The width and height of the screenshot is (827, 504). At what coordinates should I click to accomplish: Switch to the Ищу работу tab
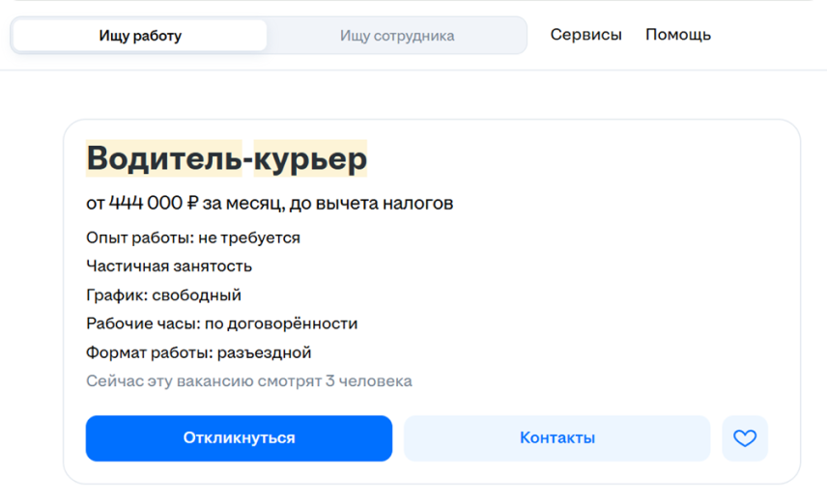140,36
